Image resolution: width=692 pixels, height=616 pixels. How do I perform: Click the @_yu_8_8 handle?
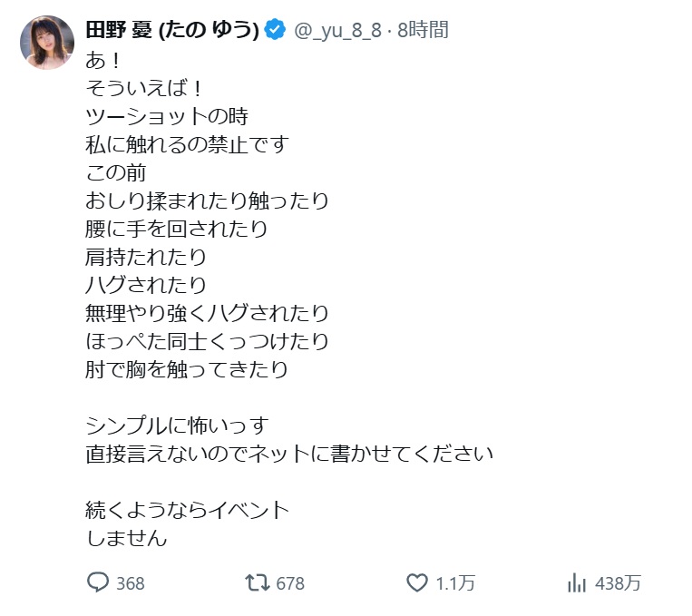[338, 31]
